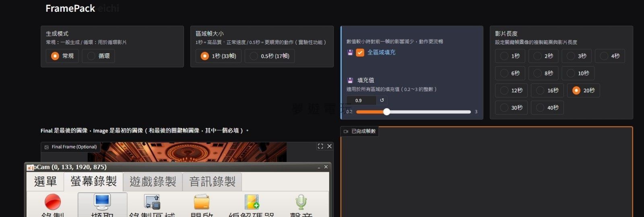The image size is (644, 217).
Task: Select 常規 generation mode
Action: pyautogui.click(x=62, y=56)
